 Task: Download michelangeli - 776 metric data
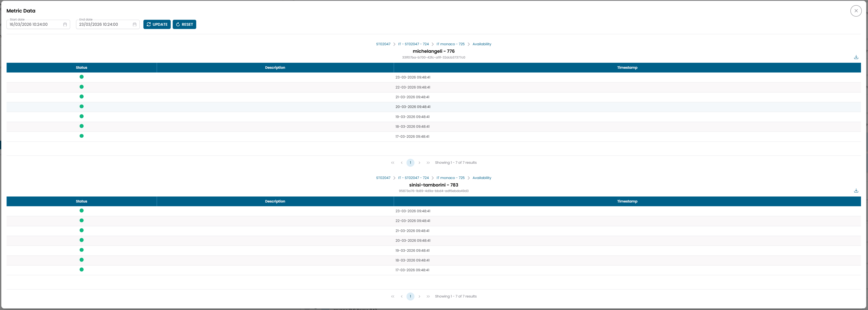tap(856, 57)
